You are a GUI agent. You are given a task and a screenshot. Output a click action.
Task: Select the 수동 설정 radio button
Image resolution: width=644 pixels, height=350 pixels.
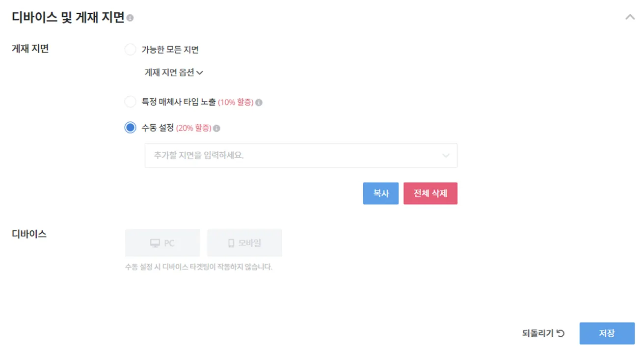click(x=130, y=128)
